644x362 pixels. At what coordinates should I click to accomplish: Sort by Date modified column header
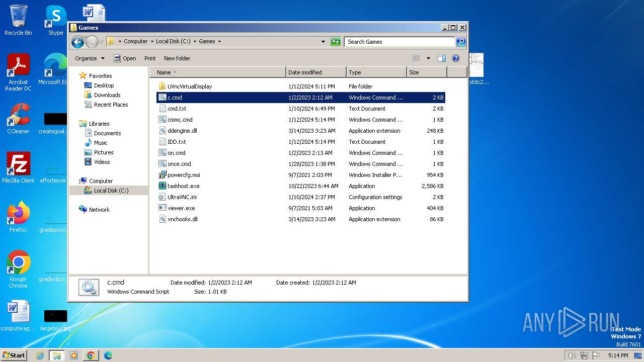pos(316,72)
